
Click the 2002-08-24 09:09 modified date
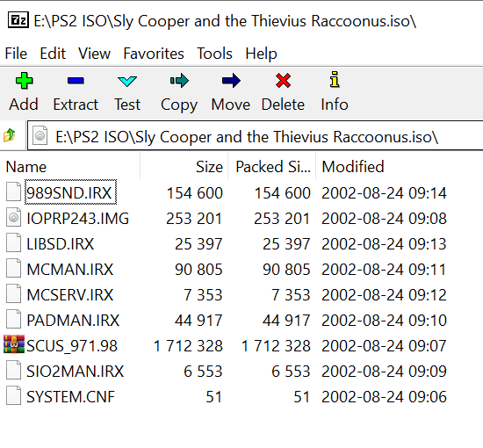(x=384, y=372)
